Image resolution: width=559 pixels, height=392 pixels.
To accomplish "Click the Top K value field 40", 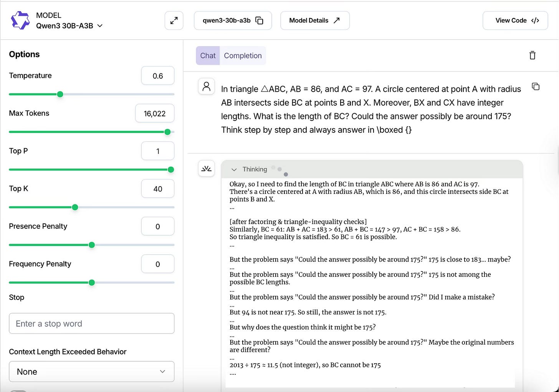I will click(x=158, y=189).
